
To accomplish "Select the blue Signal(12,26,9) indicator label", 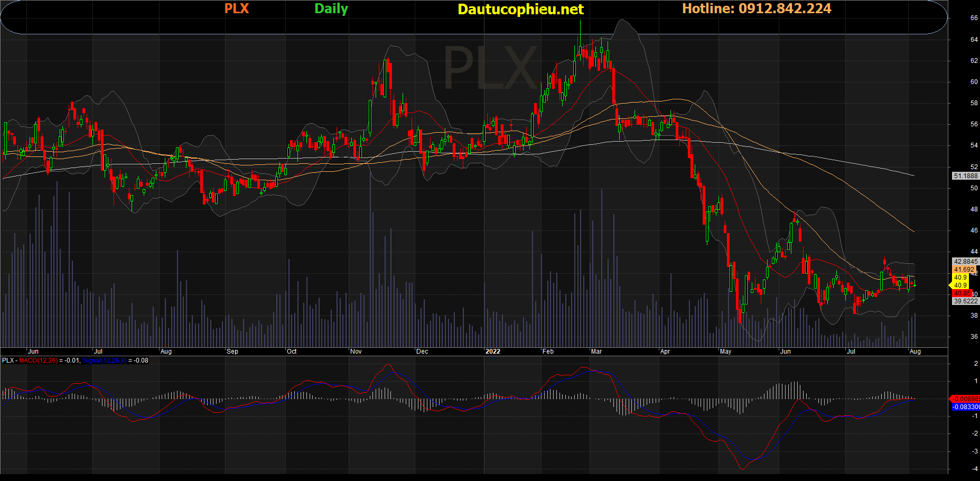I will click(104, 360).
